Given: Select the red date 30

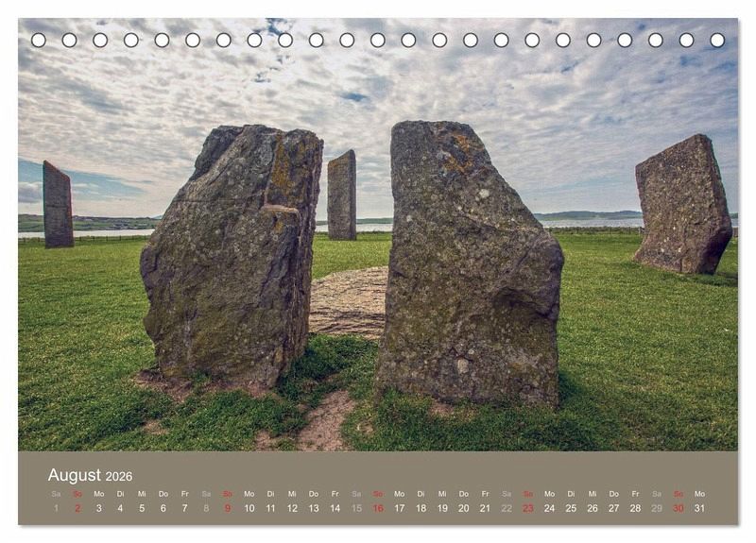Looking at the screenshot, I should 678,508.
